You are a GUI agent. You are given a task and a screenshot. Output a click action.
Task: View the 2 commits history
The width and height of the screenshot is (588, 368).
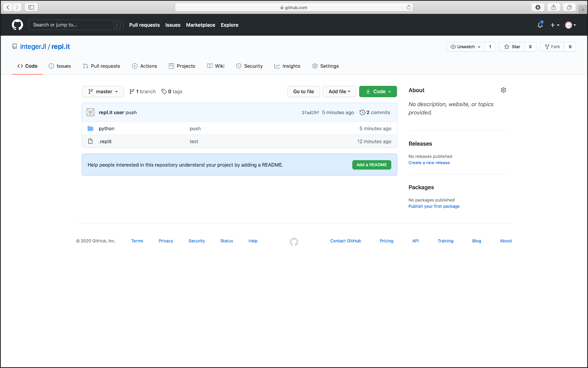point(375,112)
